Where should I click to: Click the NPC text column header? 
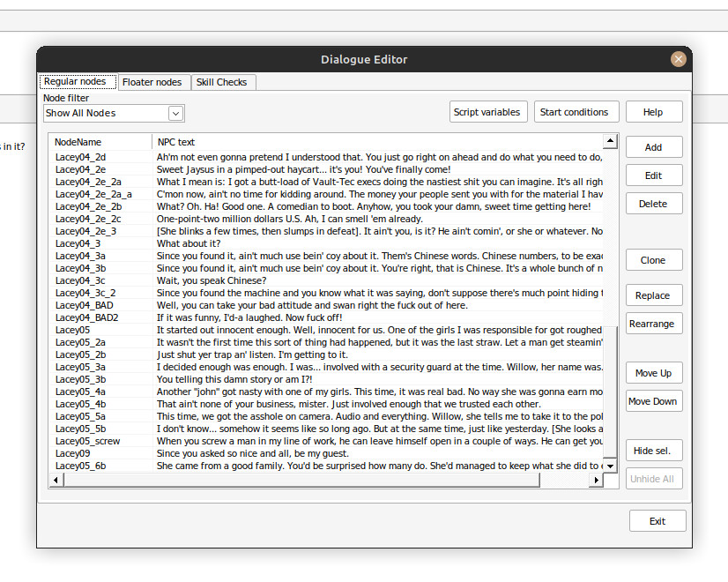pyautogui.click(x=377, y=142)
